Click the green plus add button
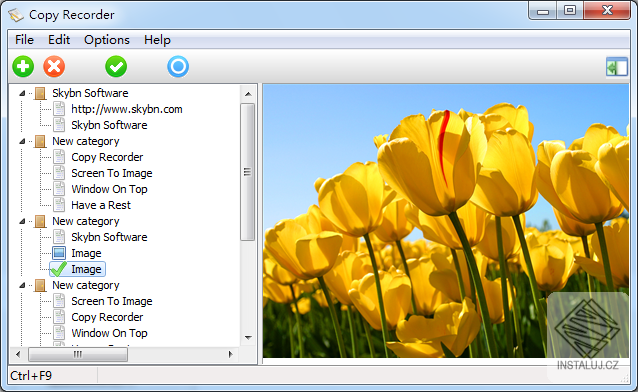 click(23, 66)
